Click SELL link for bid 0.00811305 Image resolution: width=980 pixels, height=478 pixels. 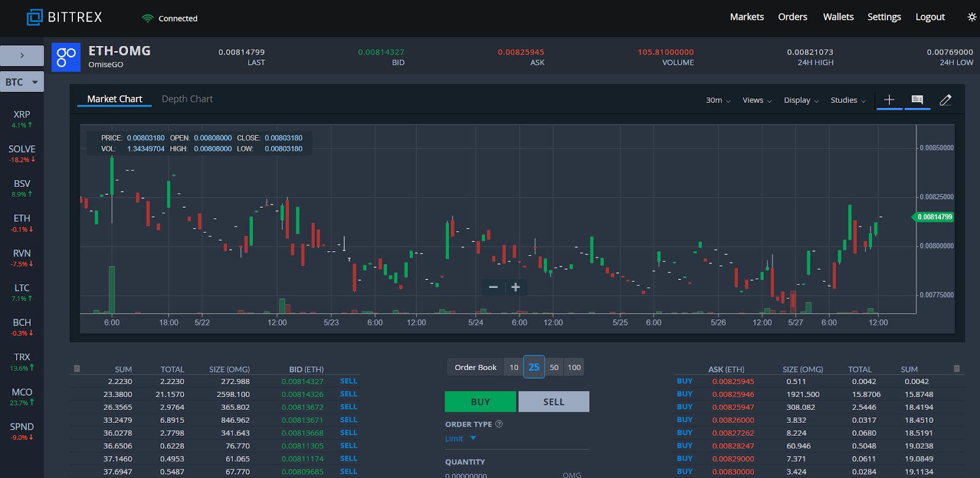tap(349, 446)
